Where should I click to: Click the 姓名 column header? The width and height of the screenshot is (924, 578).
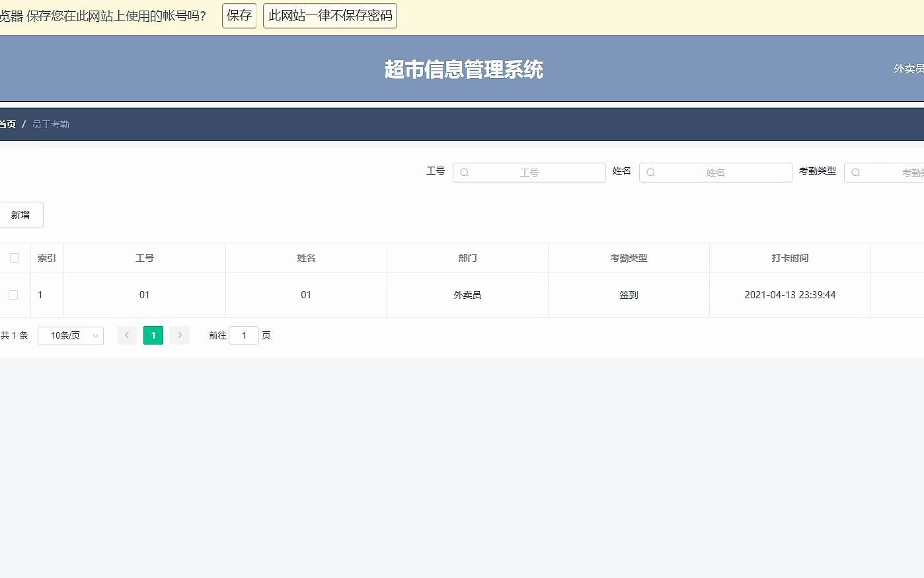point(306,258)
